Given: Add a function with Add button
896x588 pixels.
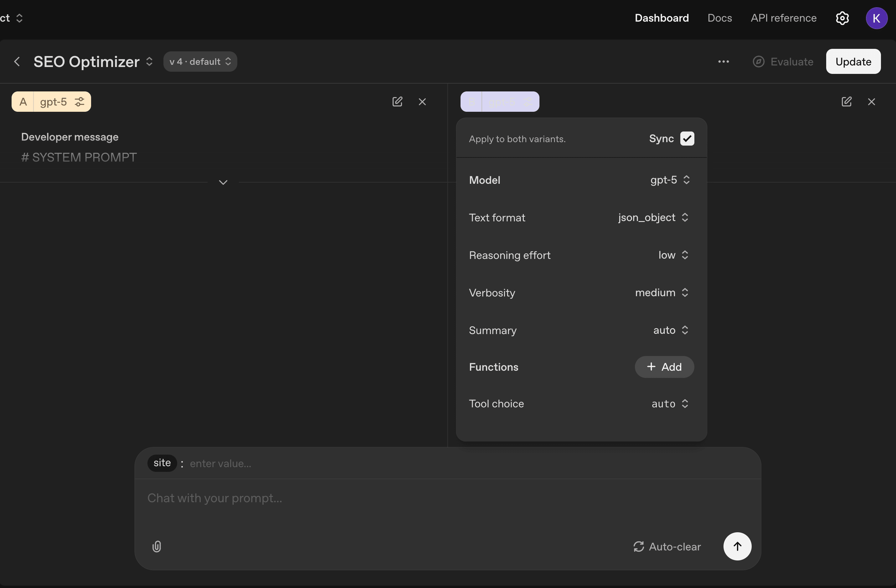Looking at the screenshot, I should coord(664,367).
